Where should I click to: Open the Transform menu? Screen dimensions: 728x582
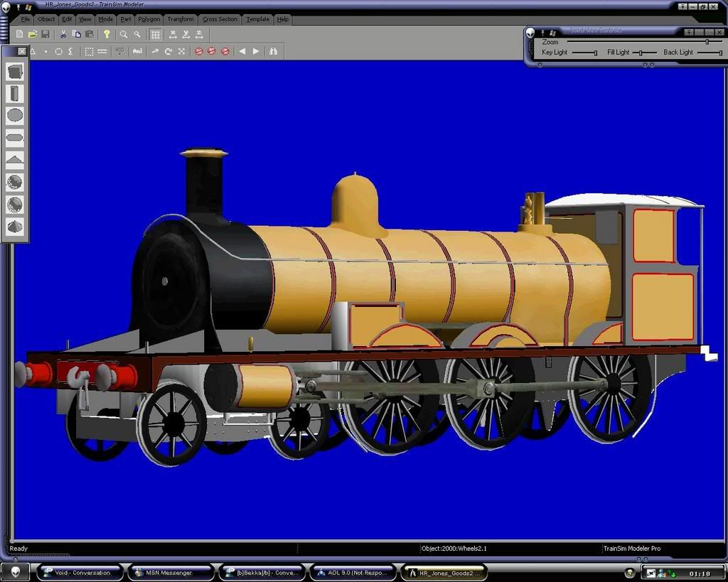pos(180,19)
